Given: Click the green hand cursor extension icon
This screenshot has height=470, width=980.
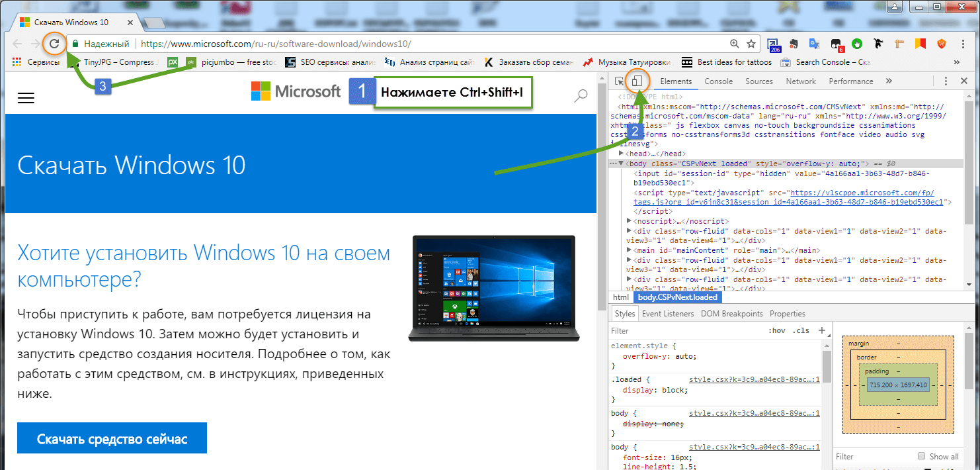Looking at the screenshot, I should pyautogui.click(x=857, y=44).
